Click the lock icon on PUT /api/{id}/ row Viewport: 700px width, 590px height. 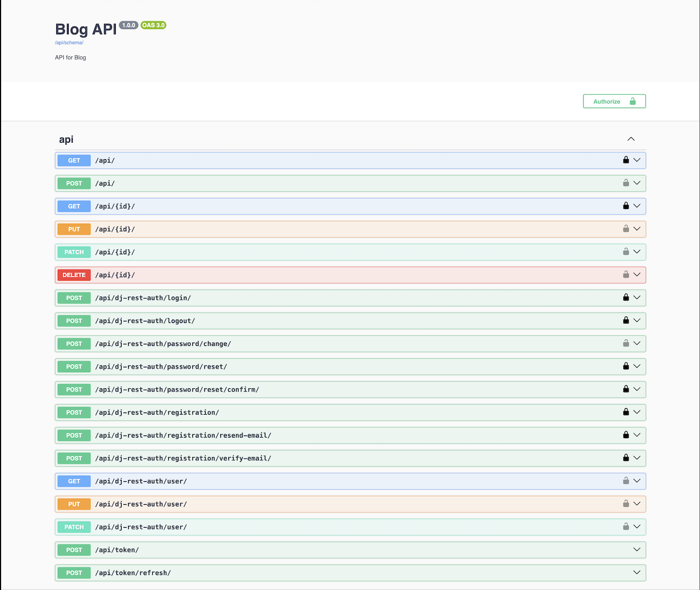point(625,228)
